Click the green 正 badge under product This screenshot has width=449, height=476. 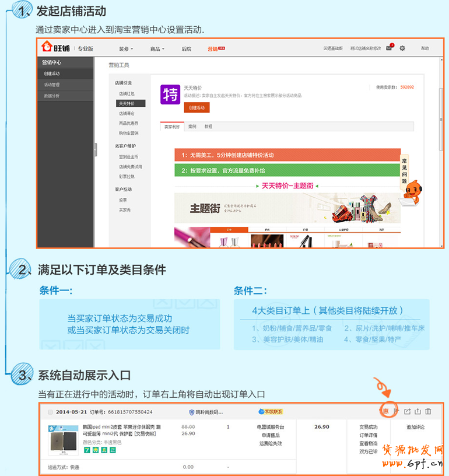pos(113,450)
